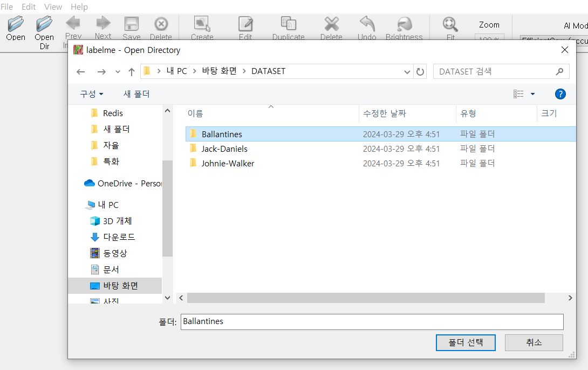Viewport: 588px width, 370px height.
Task: Click the horizontal scrollbar in file list
Action: pyautogui.click(x=366, y=298)
